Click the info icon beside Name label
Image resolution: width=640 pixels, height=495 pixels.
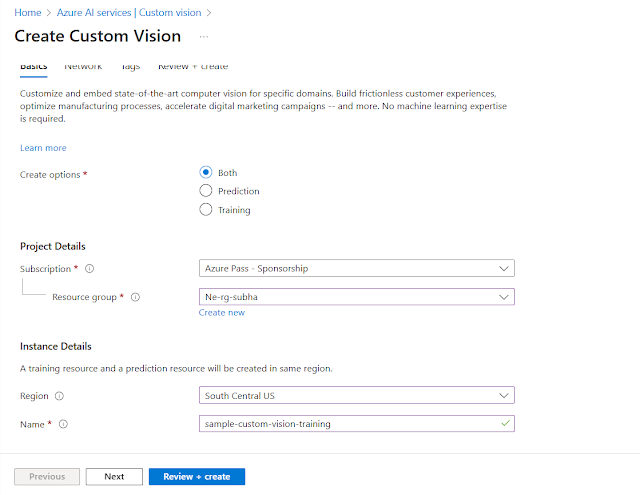[x=63, y=424]
